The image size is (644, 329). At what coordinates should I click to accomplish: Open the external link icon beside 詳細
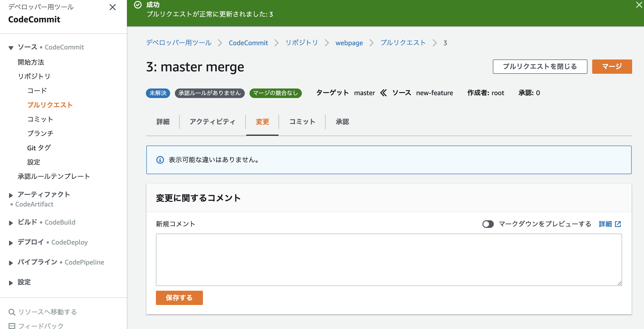pyautogui.click(x=618, y=224)
